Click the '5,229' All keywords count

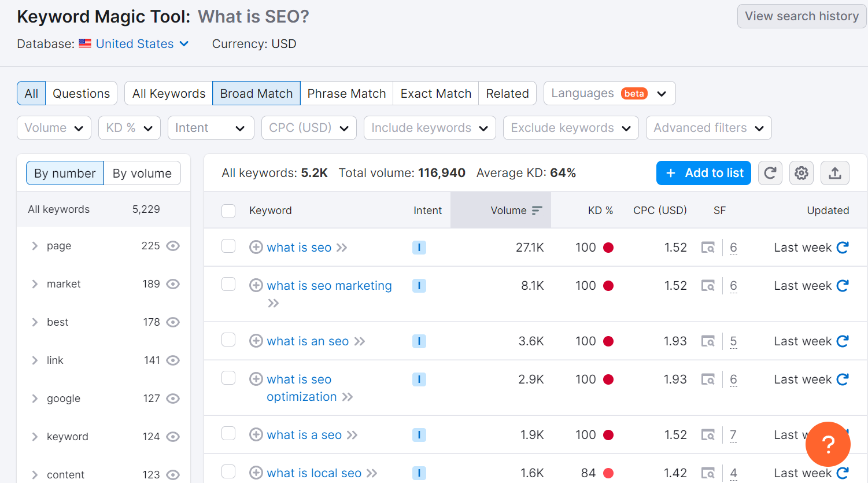pos(146,209)
